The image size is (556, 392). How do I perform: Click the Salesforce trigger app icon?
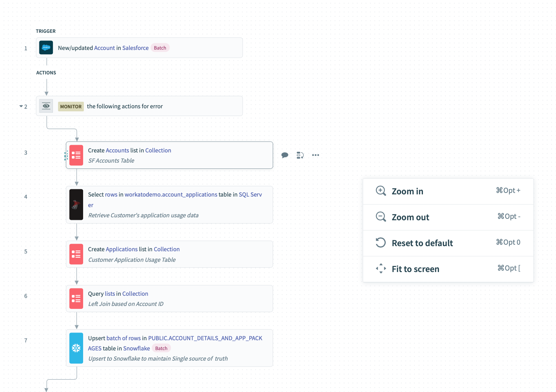click(x=46, y=48)
